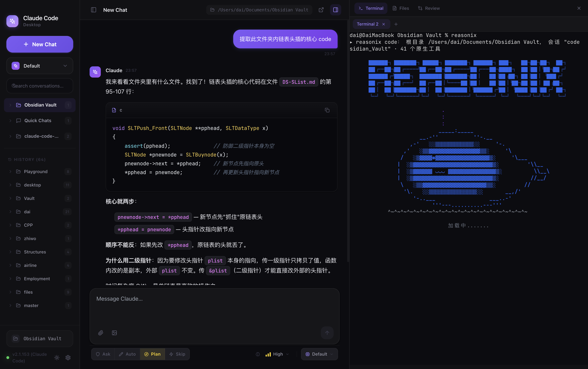
Task: Click the chat area vertical scrollbar
Action: (348, 141)
